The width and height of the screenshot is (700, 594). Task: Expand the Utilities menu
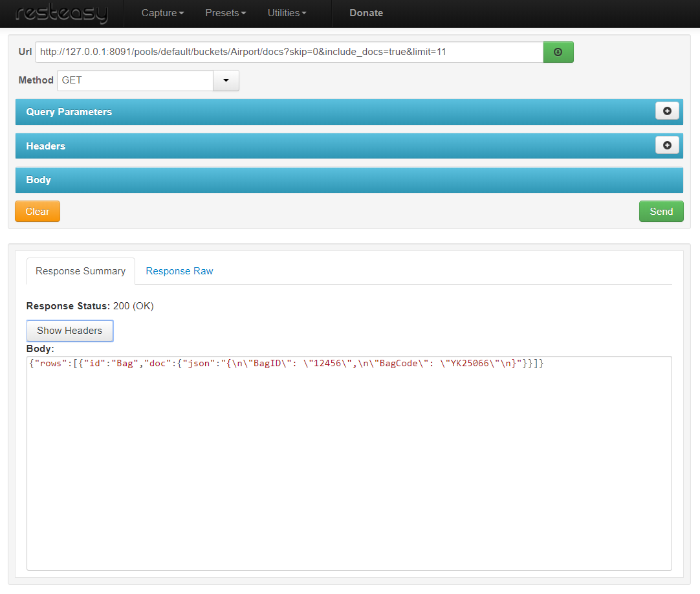tap(287, 13)
